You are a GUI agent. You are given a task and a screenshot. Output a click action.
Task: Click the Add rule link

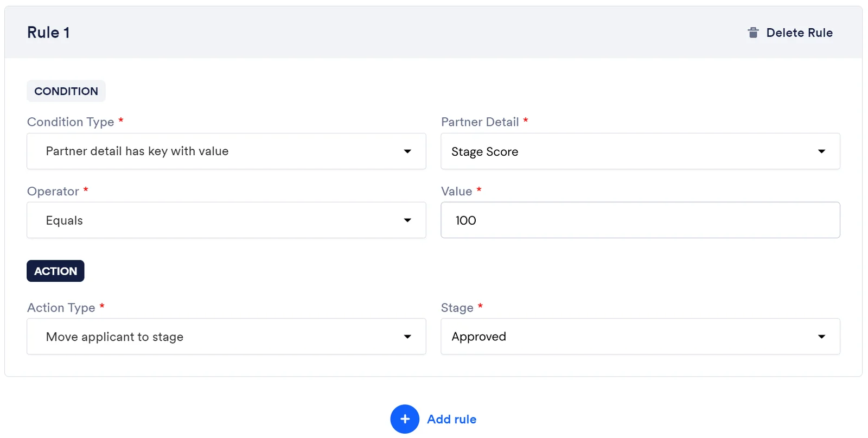[451, 419]
